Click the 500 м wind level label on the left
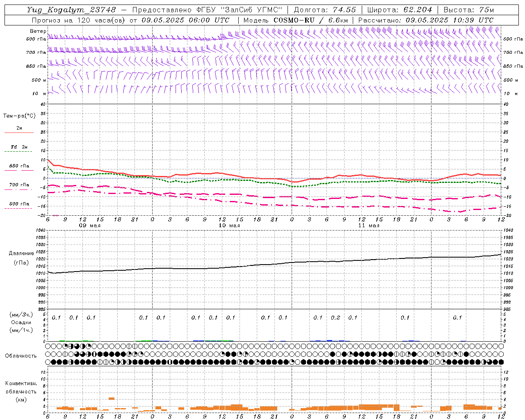The image size is (525, 420). 39,80
